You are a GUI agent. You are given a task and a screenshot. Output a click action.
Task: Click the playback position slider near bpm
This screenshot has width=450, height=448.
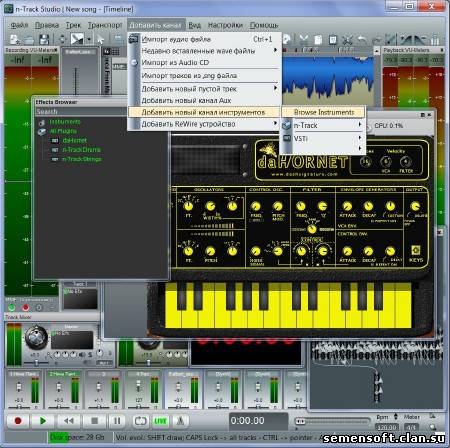tap(333, 421)
